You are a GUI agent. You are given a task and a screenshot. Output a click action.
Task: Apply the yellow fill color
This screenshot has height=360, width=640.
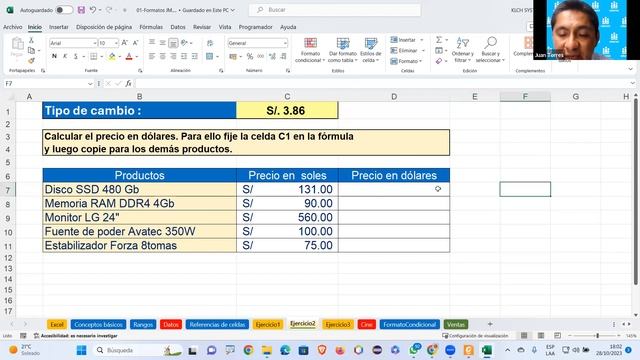112,56
